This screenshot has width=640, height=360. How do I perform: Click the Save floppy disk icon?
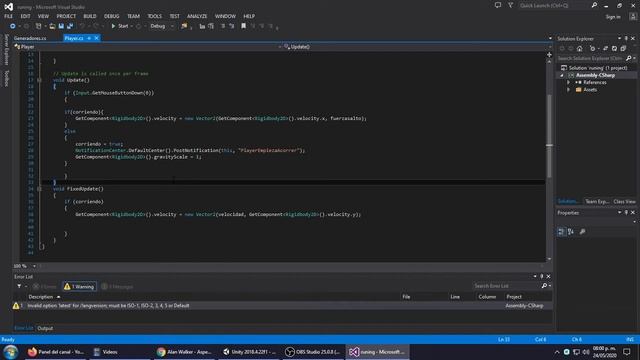(61, 26)
